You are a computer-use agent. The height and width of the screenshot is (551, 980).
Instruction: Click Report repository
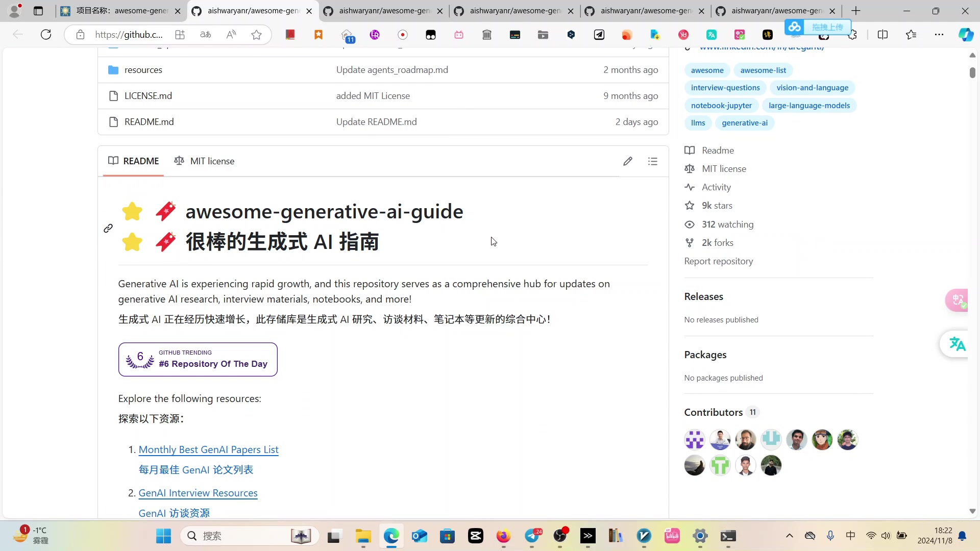[718, 261]
